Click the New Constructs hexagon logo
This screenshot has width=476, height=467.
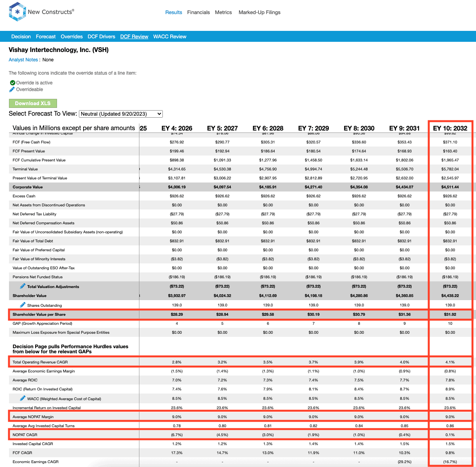coord(17,12)
